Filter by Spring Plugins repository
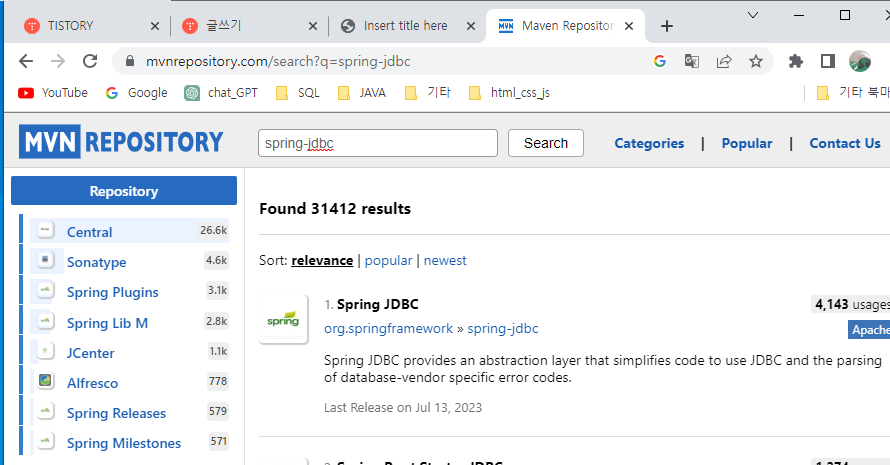The height and width of the screenshot is (465, 890). (112, 292)
